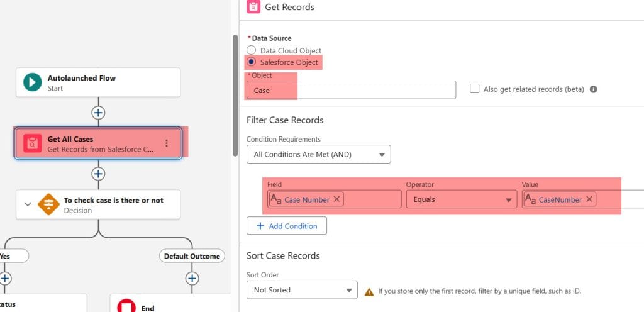Open the Condition Requirements dropdown

tap(319, 154)
